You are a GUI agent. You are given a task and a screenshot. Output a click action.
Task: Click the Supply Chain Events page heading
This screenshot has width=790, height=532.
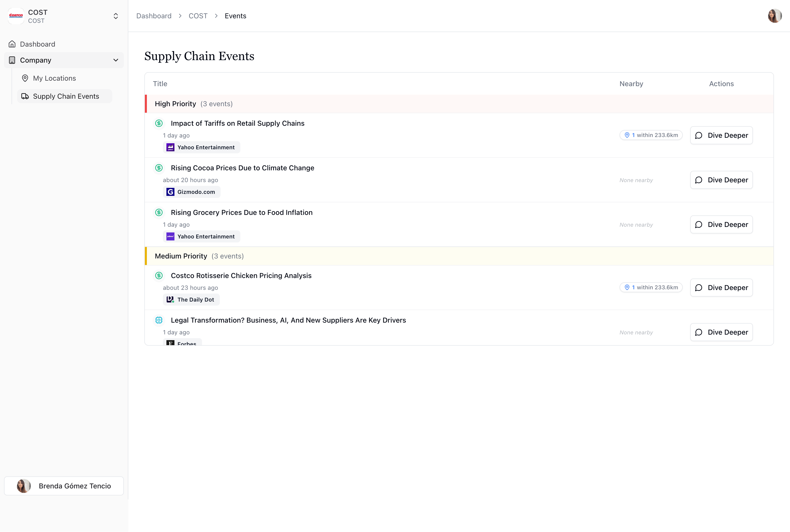click(199, 56)
